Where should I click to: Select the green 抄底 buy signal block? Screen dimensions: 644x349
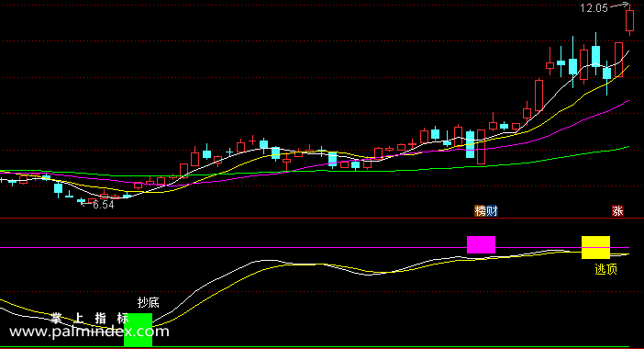coord(138,330)
